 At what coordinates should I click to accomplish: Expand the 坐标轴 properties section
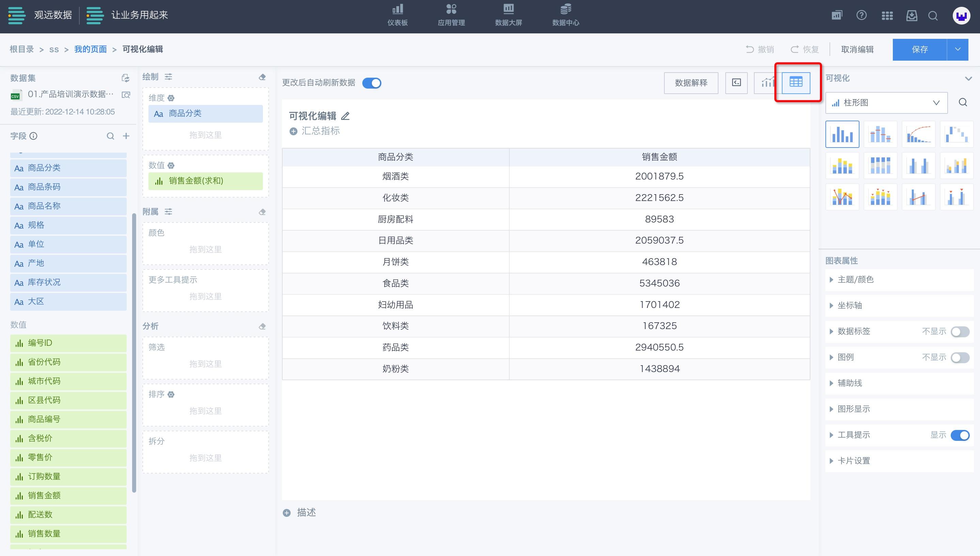[x=850, y=306]
